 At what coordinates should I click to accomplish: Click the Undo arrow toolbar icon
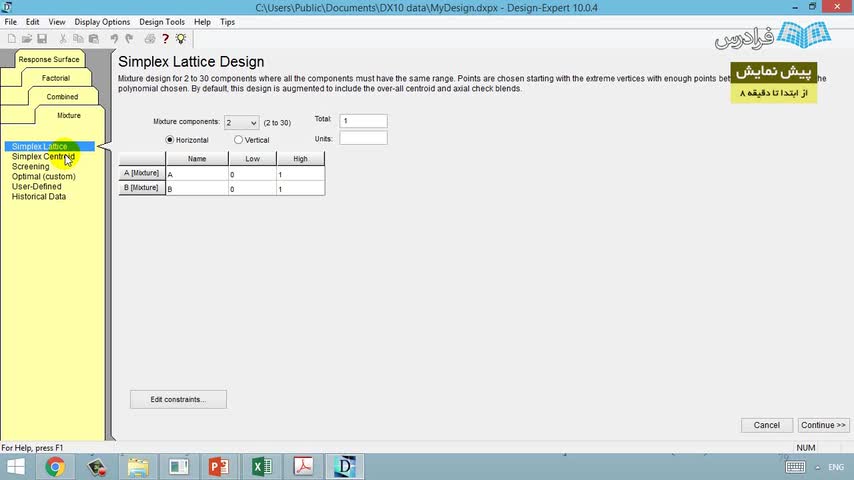[x=114, y=39]
